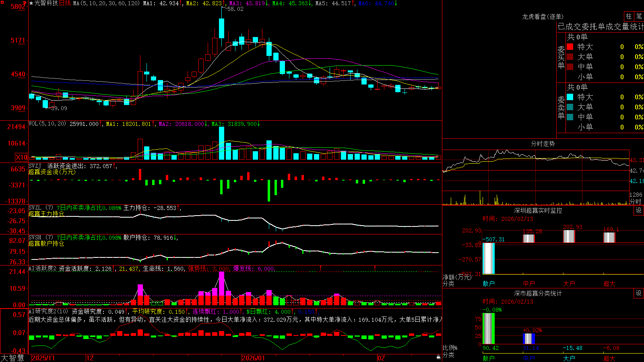Click the red icon beside the 5802 price label
Viewport: 644px width, 362px height.
tap(25, 3)
